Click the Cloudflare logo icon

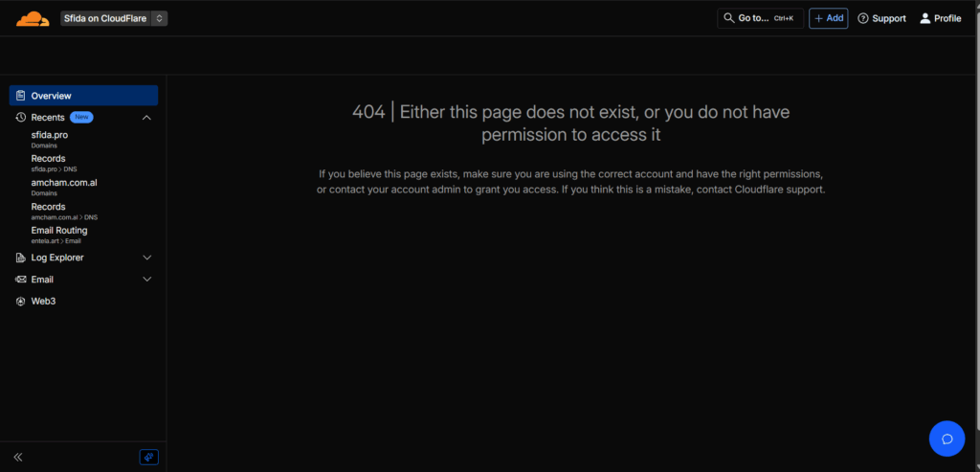(32, 18)
